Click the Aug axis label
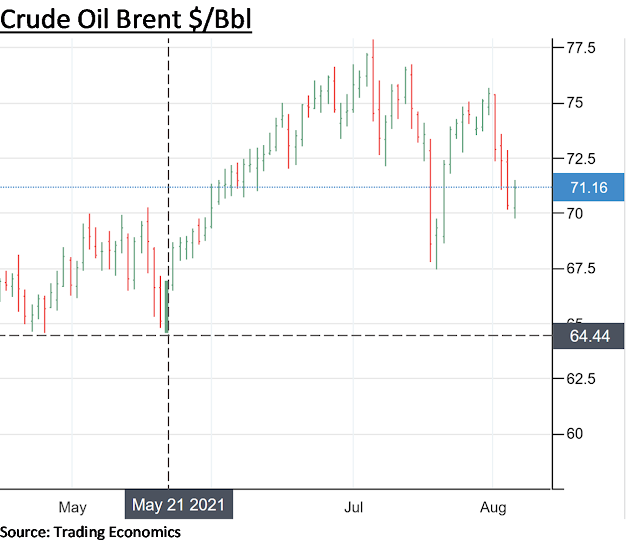Image resolution: width=640 pixels, height=559 pixels. tap(493, 508)
